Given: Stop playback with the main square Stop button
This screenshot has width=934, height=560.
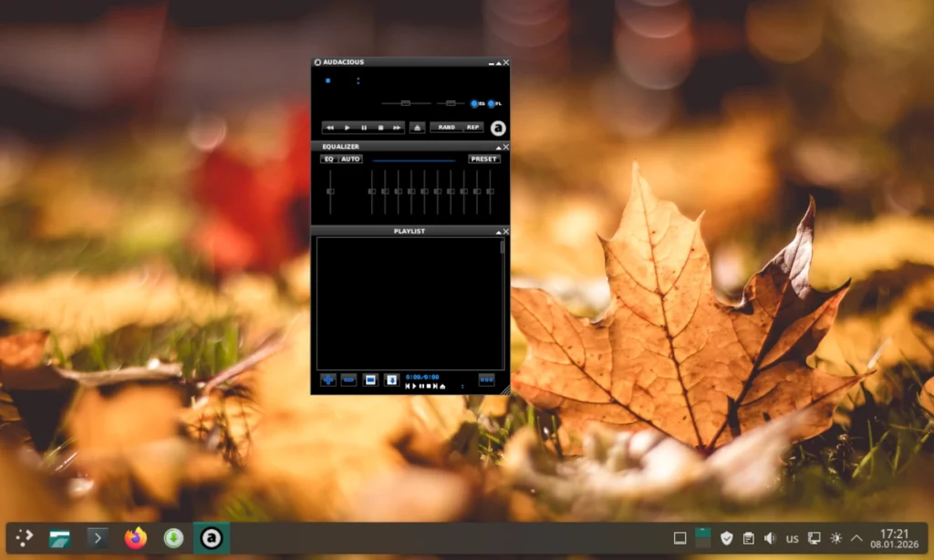Looking at the screenshot, I should (x=380, y=128).
